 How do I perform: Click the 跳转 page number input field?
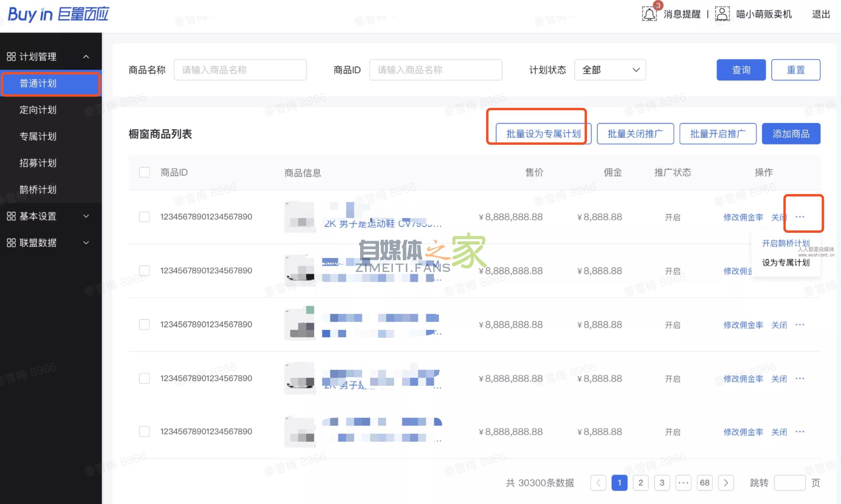(789, 482)
